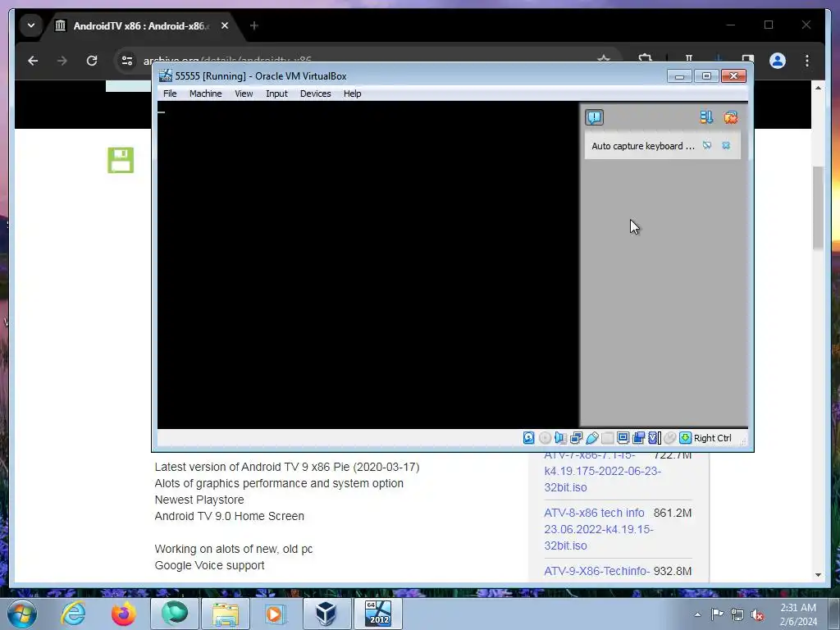Click the forbid icon on Auto capture keyboard notification
The width and height of the screenshot is (840, 630).
707,145
